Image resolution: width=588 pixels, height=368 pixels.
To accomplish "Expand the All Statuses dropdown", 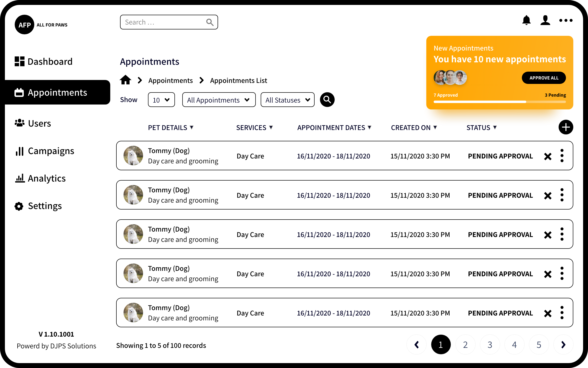I will coord(287,100).
